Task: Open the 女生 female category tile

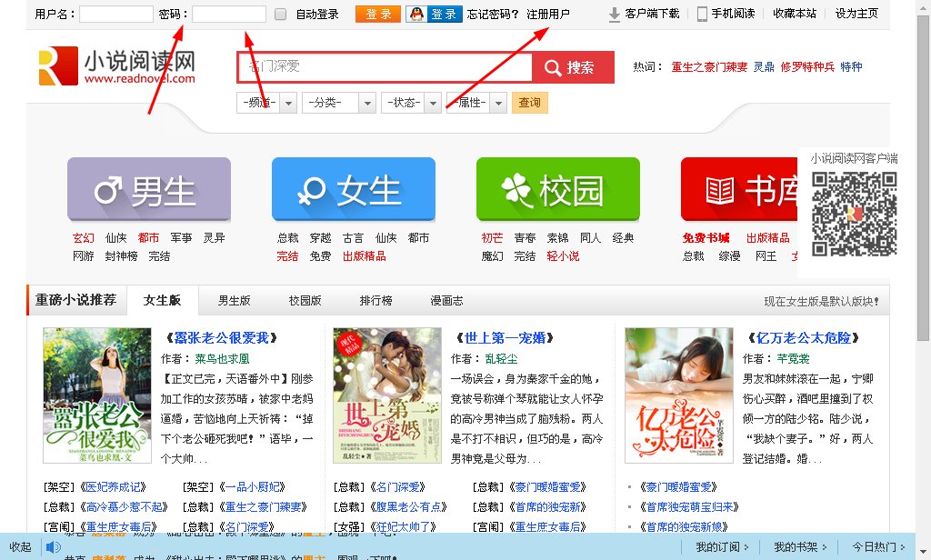Action: [353, 190]
